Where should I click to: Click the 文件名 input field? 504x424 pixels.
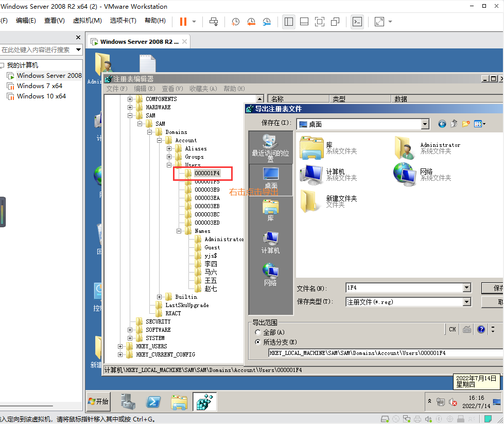(404, 287)
